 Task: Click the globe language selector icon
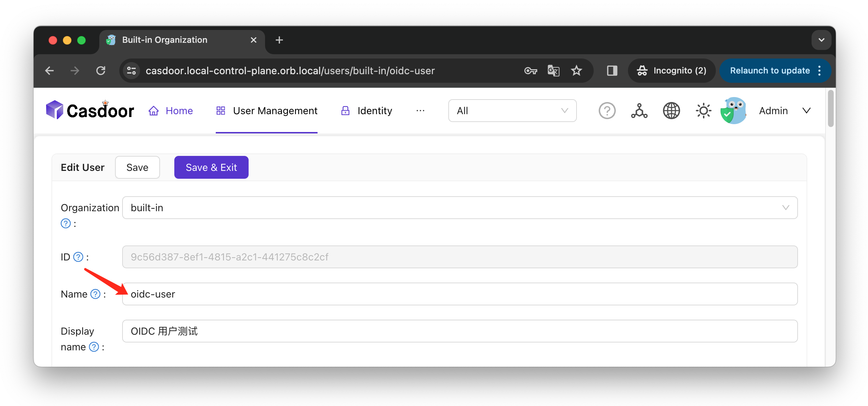[x=671, y=111]
